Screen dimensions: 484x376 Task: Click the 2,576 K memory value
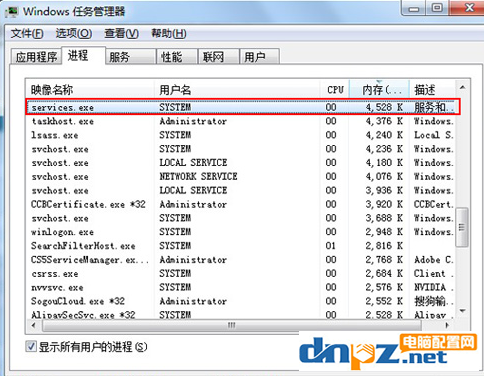click(x=384, y=287)
